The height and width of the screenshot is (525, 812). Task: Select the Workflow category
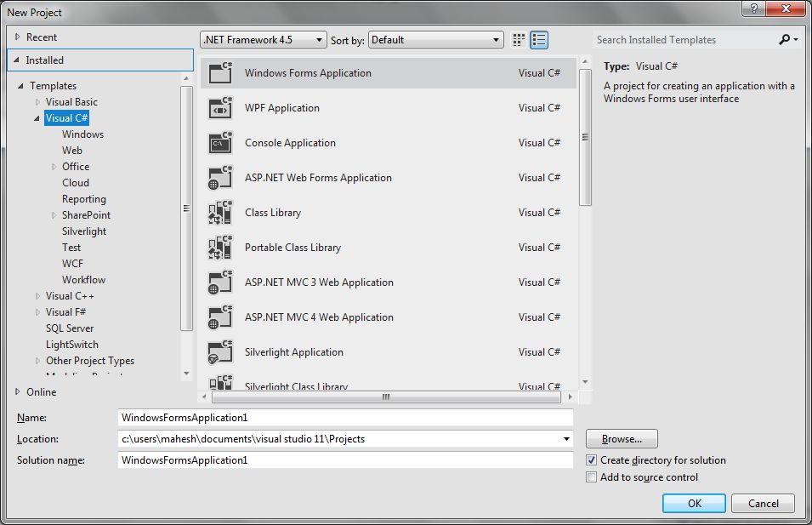[84, 280]
